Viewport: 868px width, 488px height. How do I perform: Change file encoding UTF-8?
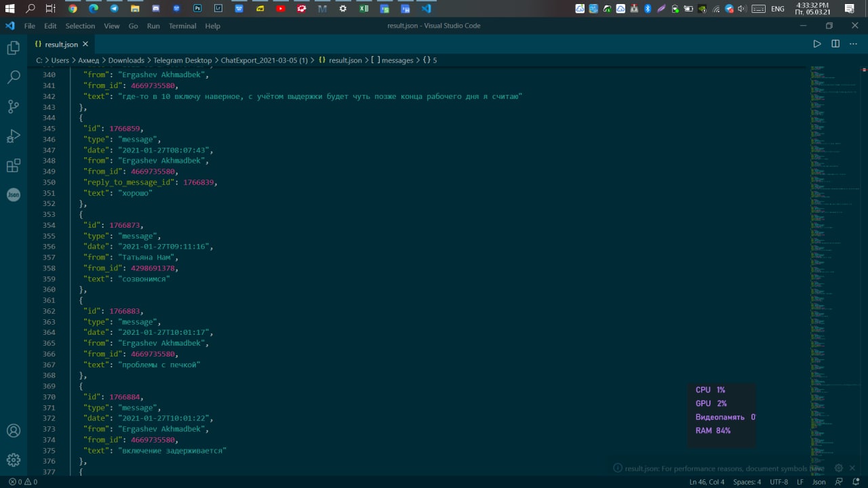point(778,482)
